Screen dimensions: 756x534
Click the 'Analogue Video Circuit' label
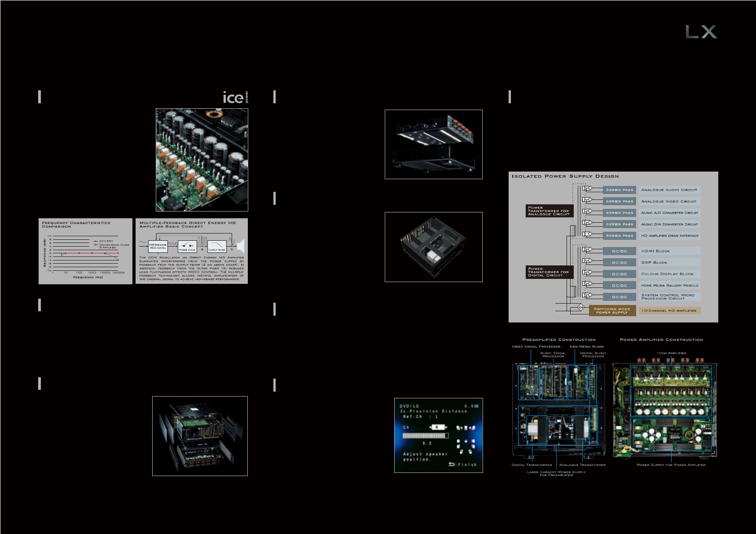(x=669, y=202)
